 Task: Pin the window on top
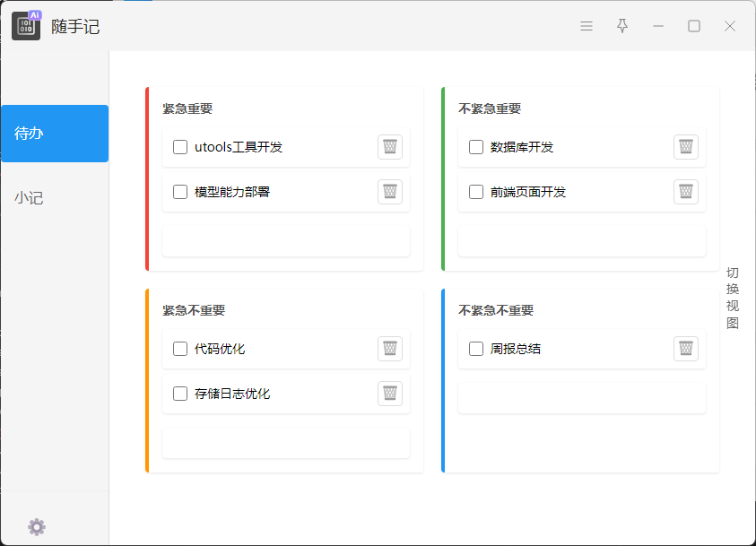(622, 26)
